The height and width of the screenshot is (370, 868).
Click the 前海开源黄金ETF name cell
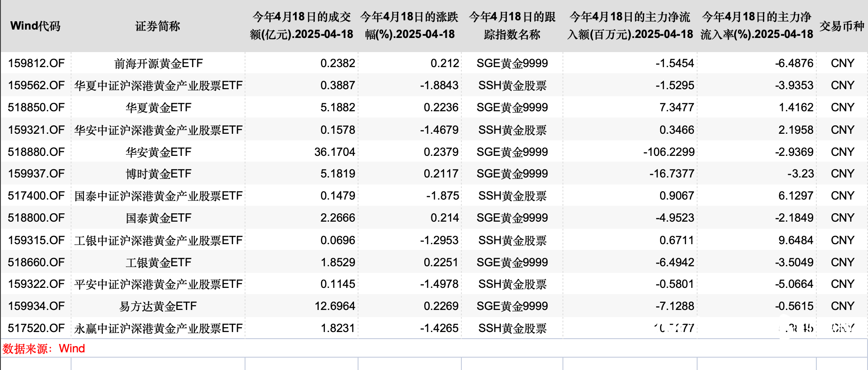tap(158, 64)
